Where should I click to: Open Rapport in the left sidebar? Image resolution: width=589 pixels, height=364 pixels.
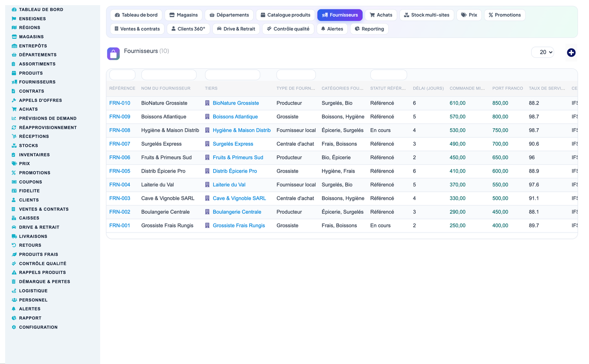(30, 318)
